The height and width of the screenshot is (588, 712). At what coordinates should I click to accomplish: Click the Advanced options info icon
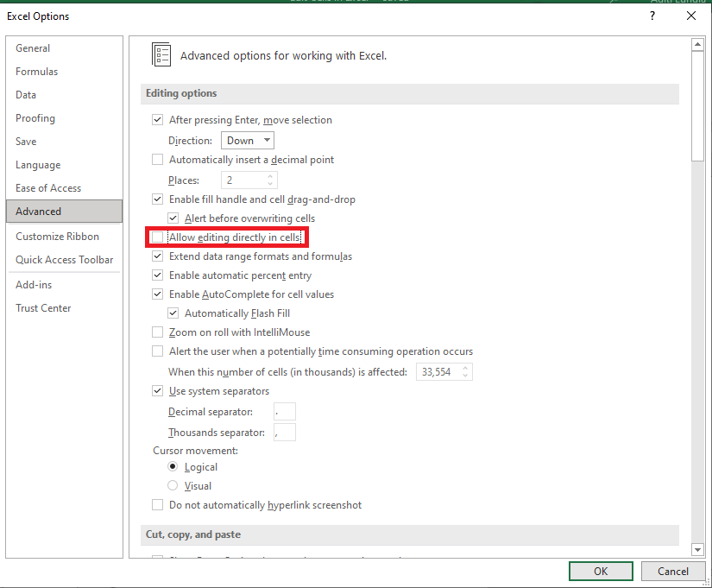(x=161, y=54)
